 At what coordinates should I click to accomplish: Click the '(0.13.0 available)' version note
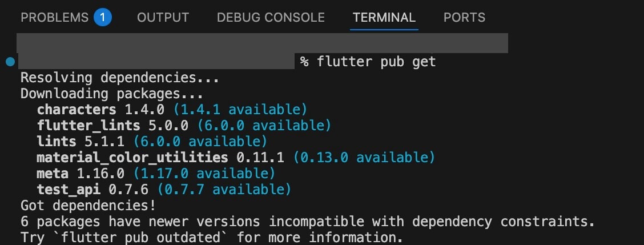[x=364, y=157]
